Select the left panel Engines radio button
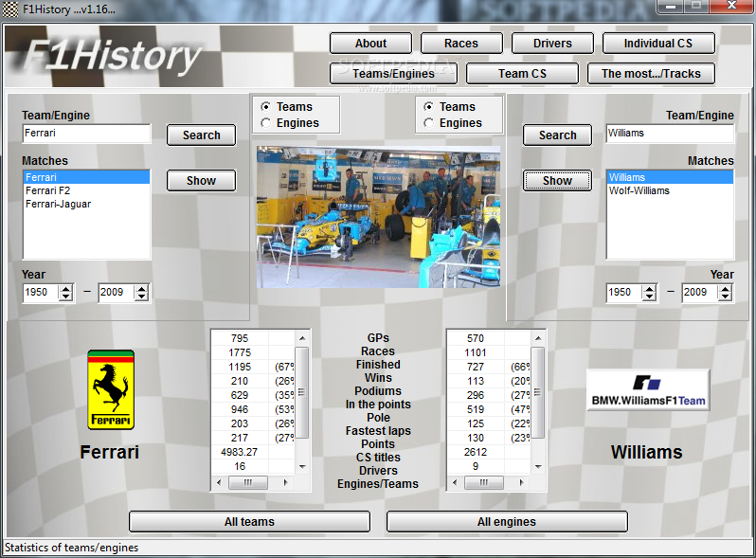 (x=265, y=123)
